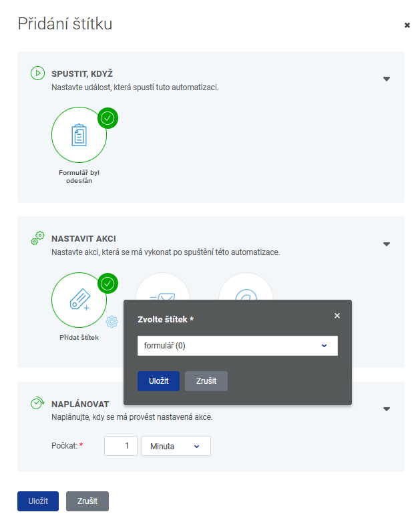Viewport: 420px width, 526px height.
Task: Select the 'Formulář byl odeslán' trigger icon
Action: (79, 135)
